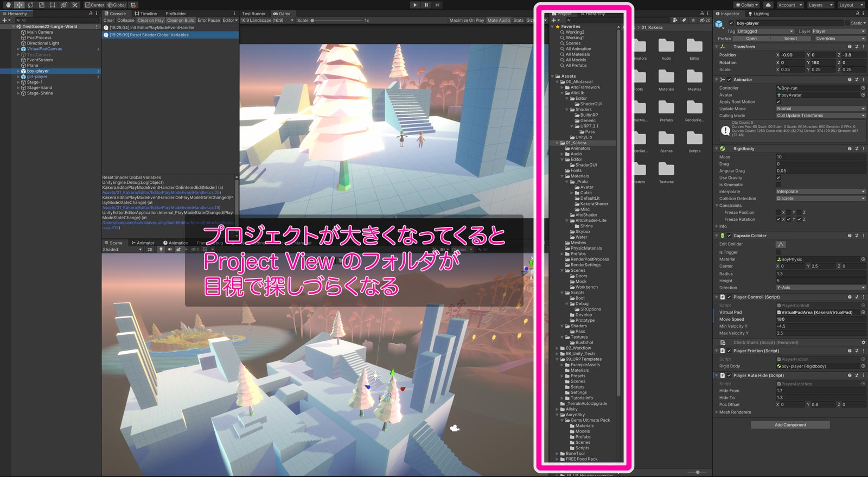The image size is (868, 477).
Task: Select the Rotate tool
Action: click(30, 5)
